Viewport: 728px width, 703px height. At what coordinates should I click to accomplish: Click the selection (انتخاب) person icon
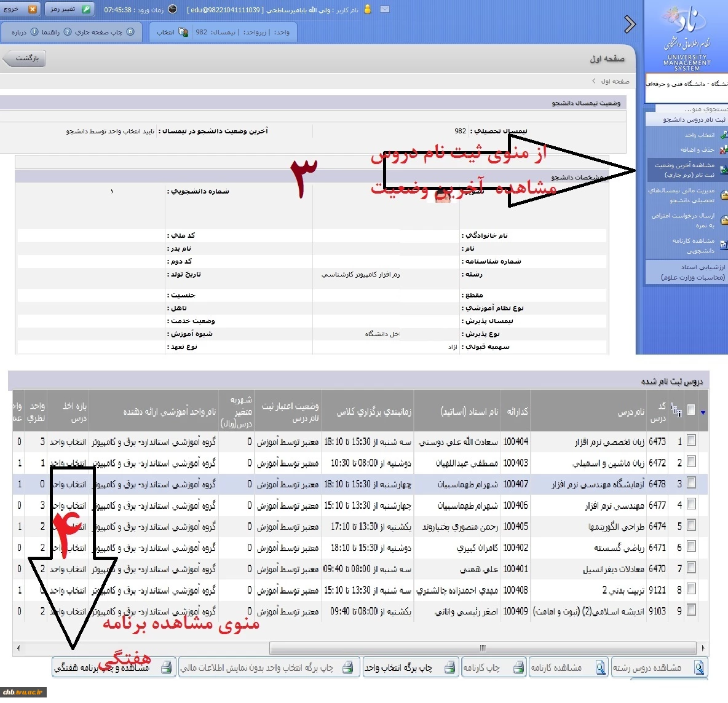[183, 32]
